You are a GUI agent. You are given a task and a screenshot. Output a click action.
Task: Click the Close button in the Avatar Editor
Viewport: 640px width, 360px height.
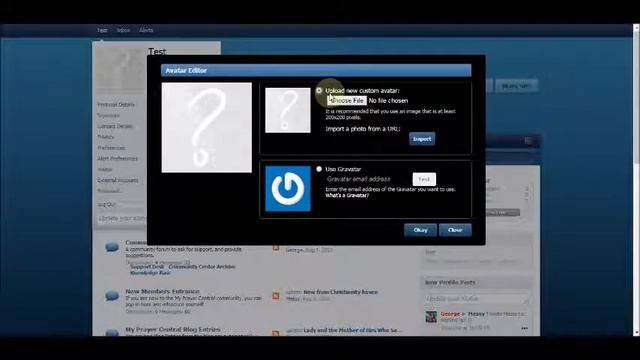point(455,230)
